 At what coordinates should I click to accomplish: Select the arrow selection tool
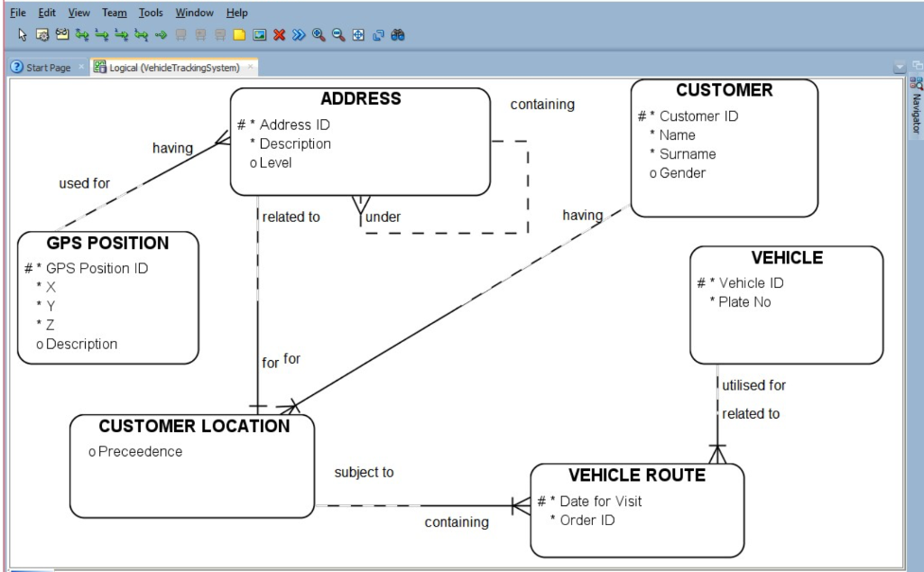pos(20,34)
